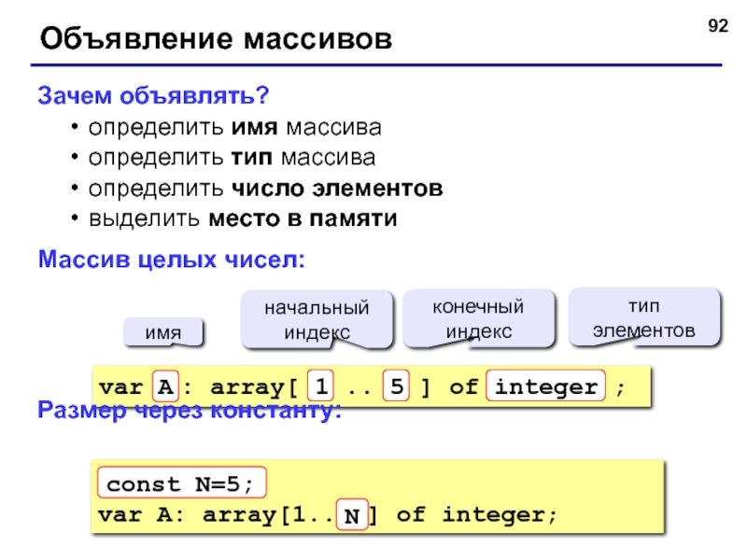Screen dimensions: 747x560
Task: Click the boxed 'const N=5;' line
Action: tap(181, 483)
